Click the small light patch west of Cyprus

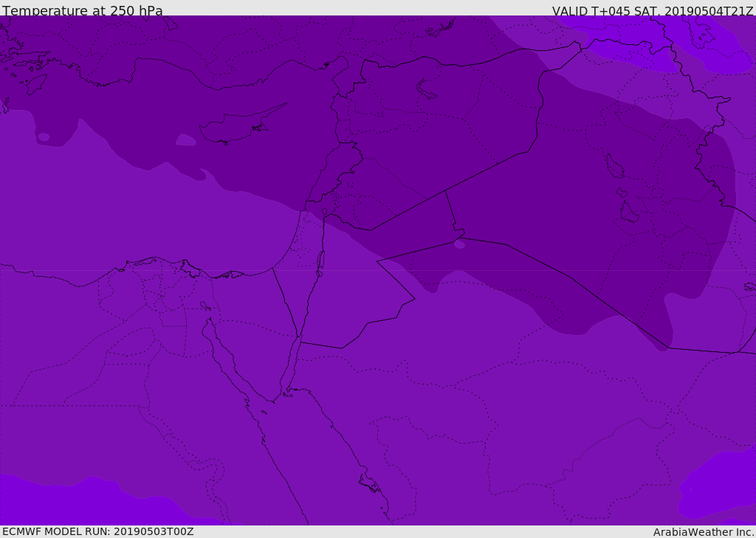(185, 139)
